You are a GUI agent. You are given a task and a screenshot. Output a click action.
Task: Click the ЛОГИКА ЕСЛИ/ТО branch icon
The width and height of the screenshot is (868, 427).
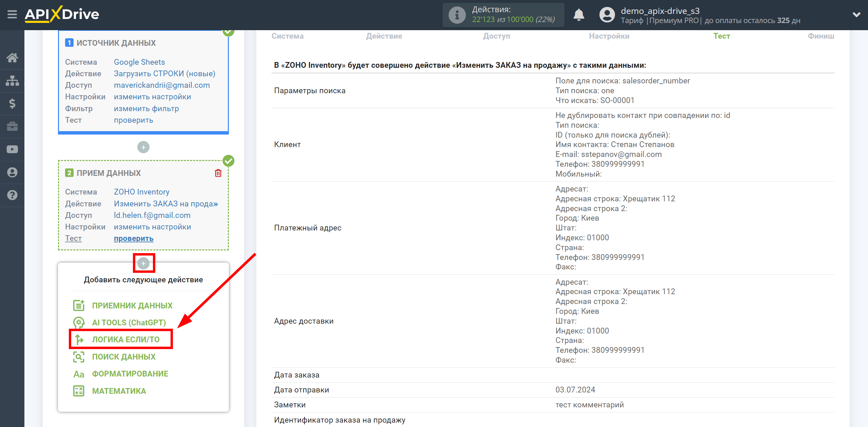click(x=79, y=340)
